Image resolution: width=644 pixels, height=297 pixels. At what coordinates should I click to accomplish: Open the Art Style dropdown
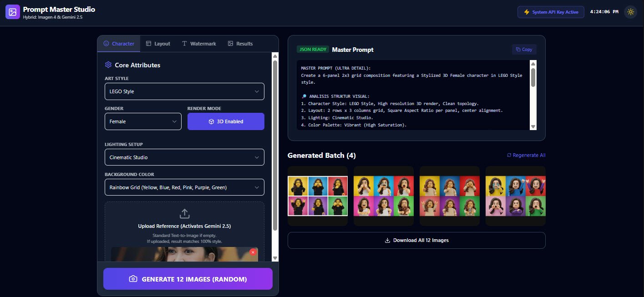[184, 91]
